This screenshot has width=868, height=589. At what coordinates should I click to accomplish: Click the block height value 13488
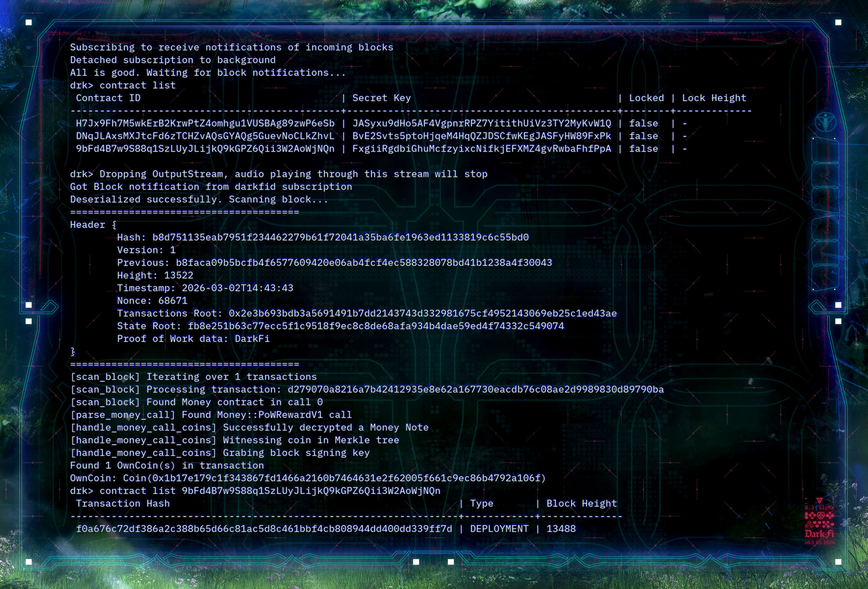point(561,530)
